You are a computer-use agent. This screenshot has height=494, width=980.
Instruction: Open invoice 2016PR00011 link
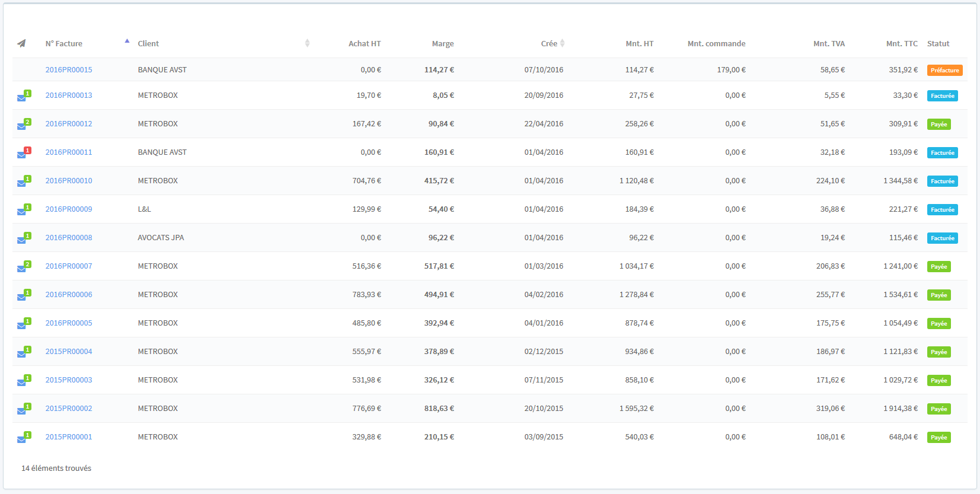[69, 152]
